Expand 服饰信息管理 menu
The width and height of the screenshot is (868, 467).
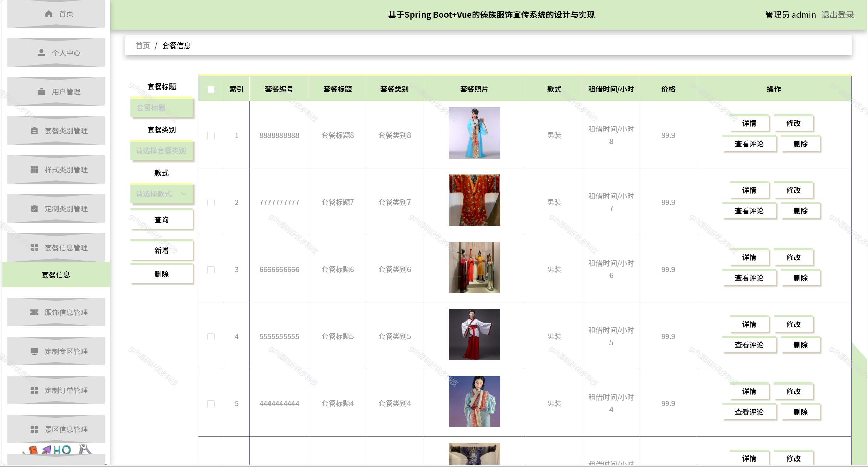(x=56, y=312)
